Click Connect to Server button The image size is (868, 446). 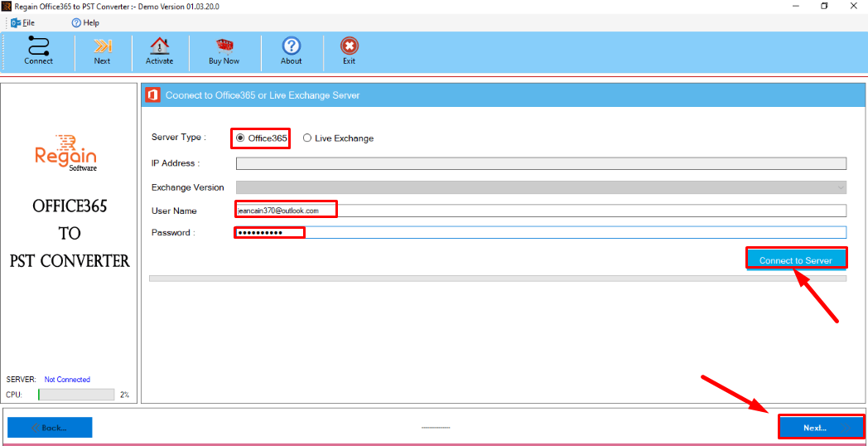[796, 259]
